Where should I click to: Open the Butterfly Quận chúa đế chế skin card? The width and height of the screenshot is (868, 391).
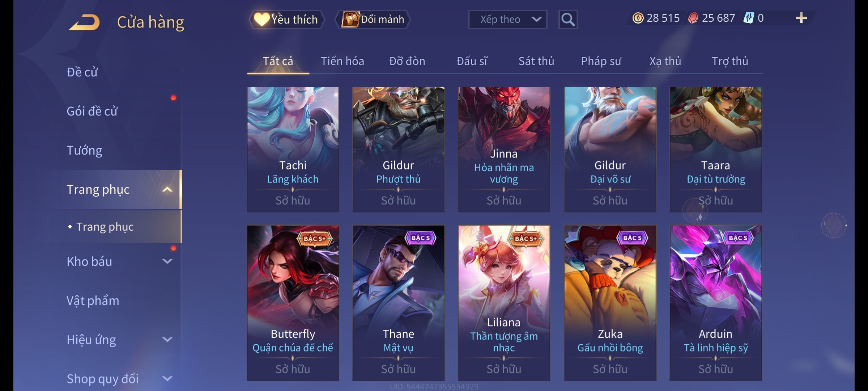pos(293,303)
